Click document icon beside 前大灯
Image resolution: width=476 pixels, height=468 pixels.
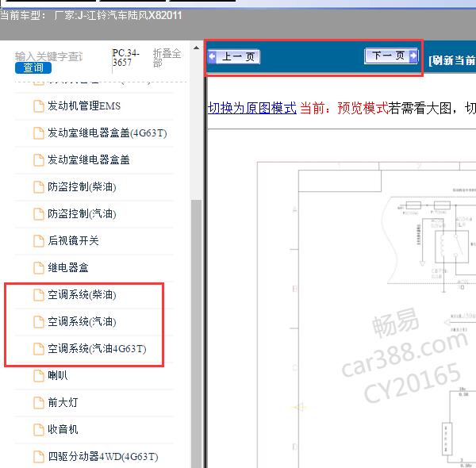coord(39,403)
